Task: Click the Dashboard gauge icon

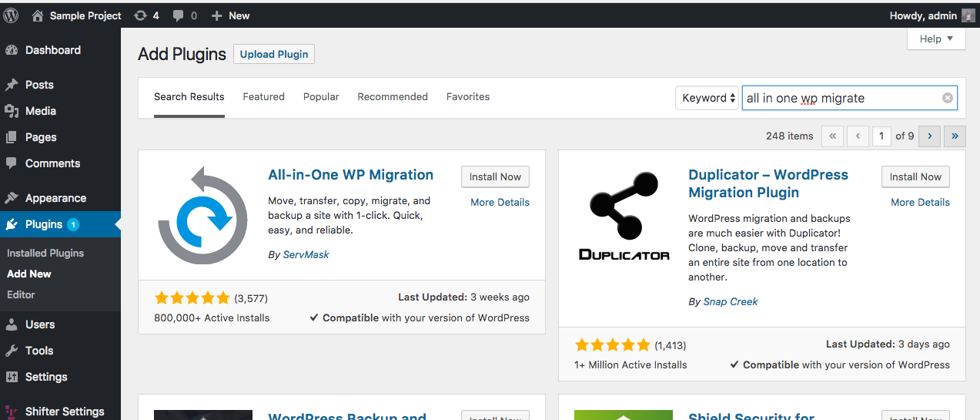Action: [12, 50]
